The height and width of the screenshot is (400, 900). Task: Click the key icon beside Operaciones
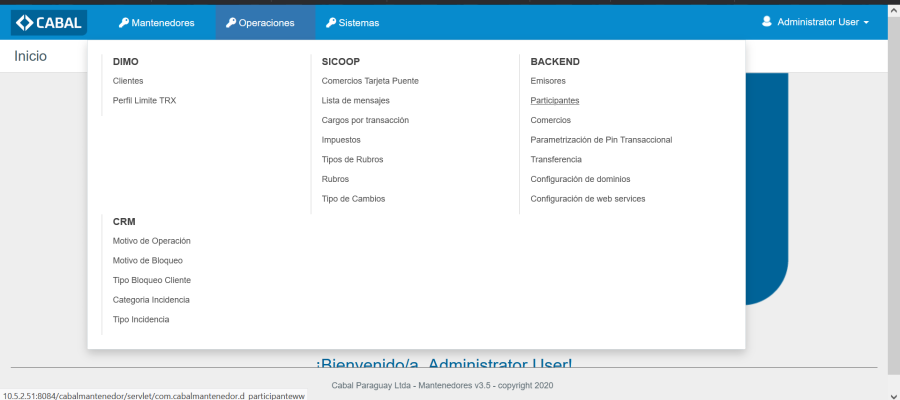231,23
